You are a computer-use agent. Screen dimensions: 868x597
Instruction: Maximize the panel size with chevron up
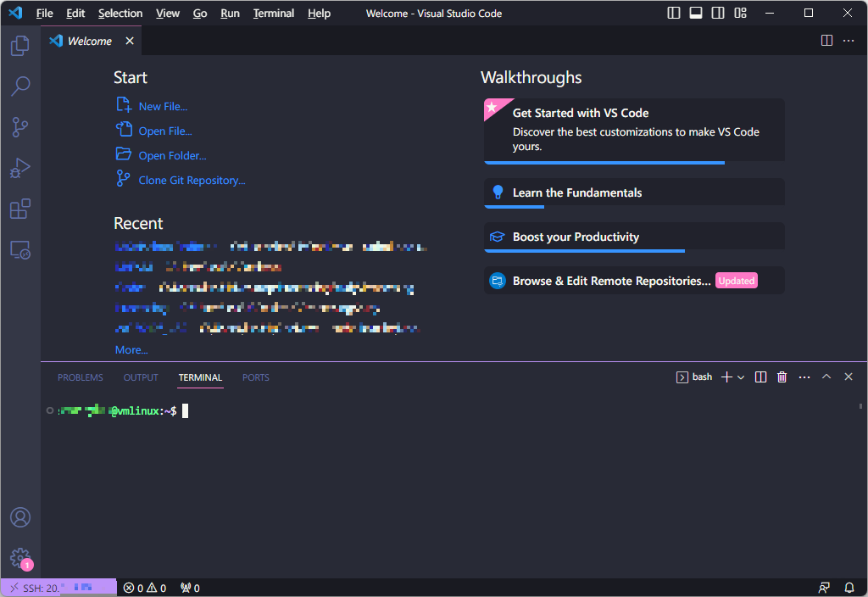826,377
